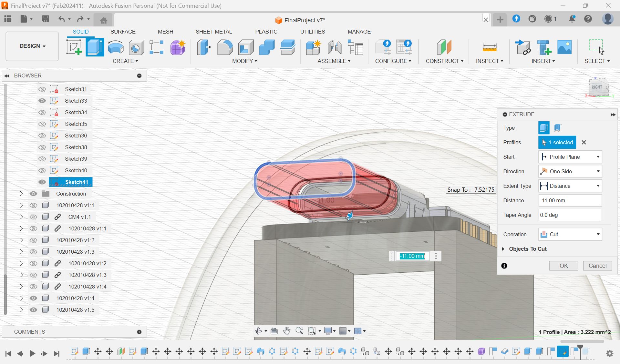The width and height of the screenshot is (620, 364).
Task: Open the Operation Cut dropdown
Action: (570, 234)
